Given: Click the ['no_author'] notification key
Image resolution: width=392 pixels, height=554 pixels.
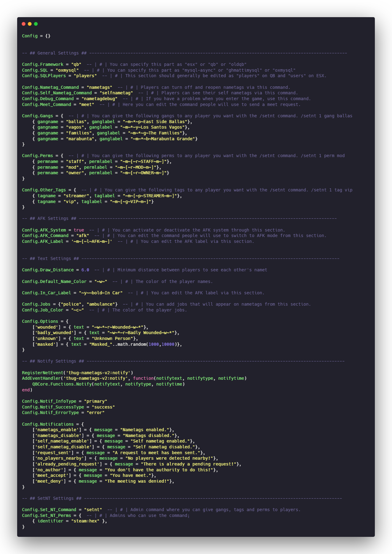Looking at the screenshot, I should coord(49,470).
